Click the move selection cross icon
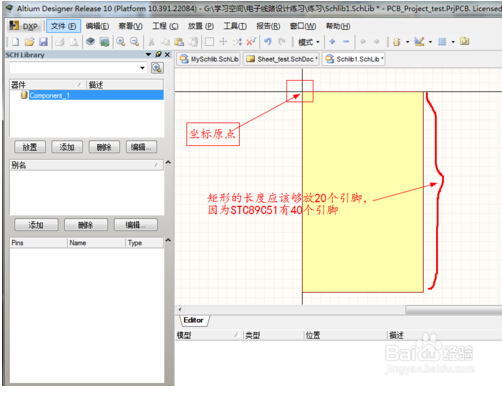 click(223, 42)
